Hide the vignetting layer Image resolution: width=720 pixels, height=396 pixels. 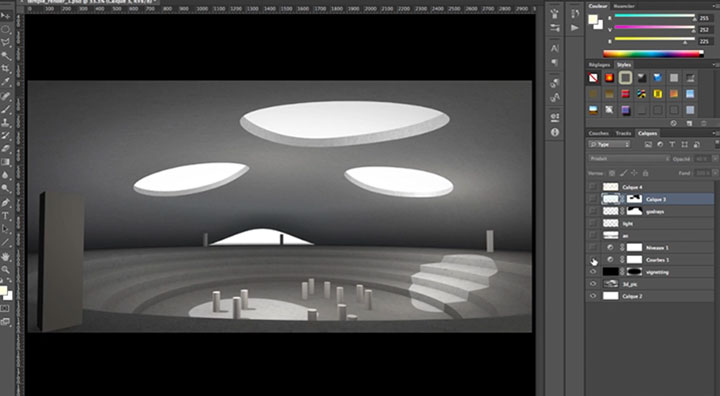(x=593, y=272)
